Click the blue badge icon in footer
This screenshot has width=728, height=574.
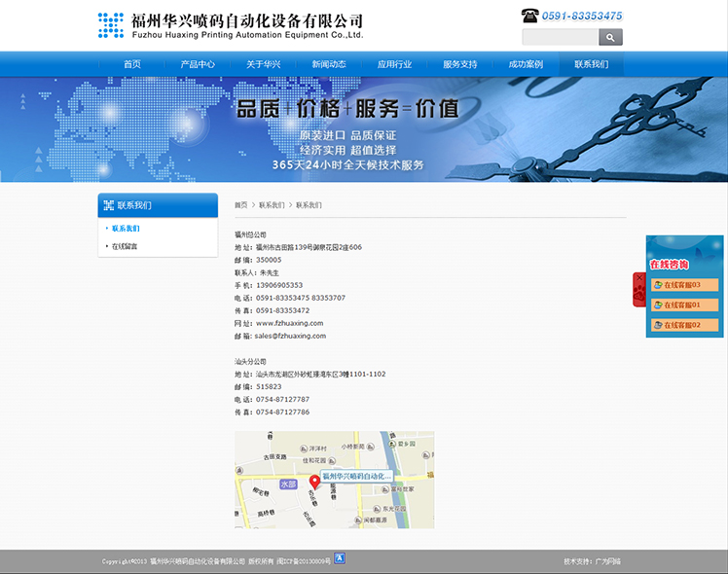[340, 558]
